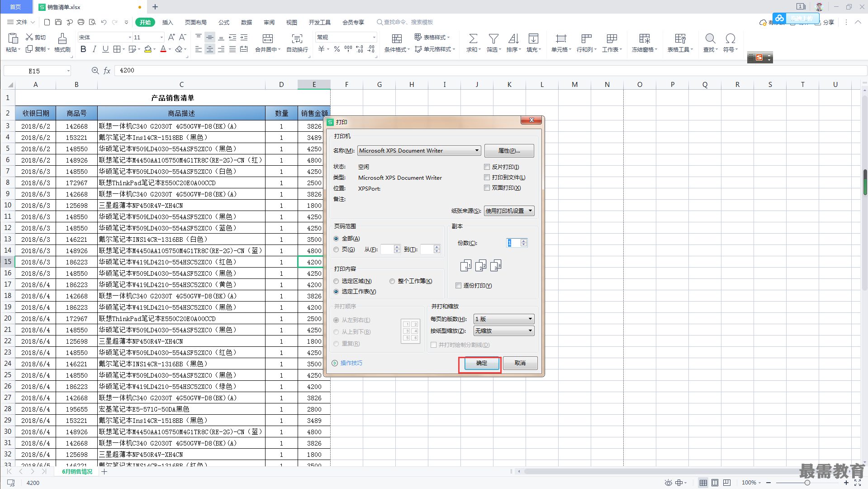The width and height of the screenshot is (868, 489).
Task: Click collated copies preview icon
Action: click(481, 266)
